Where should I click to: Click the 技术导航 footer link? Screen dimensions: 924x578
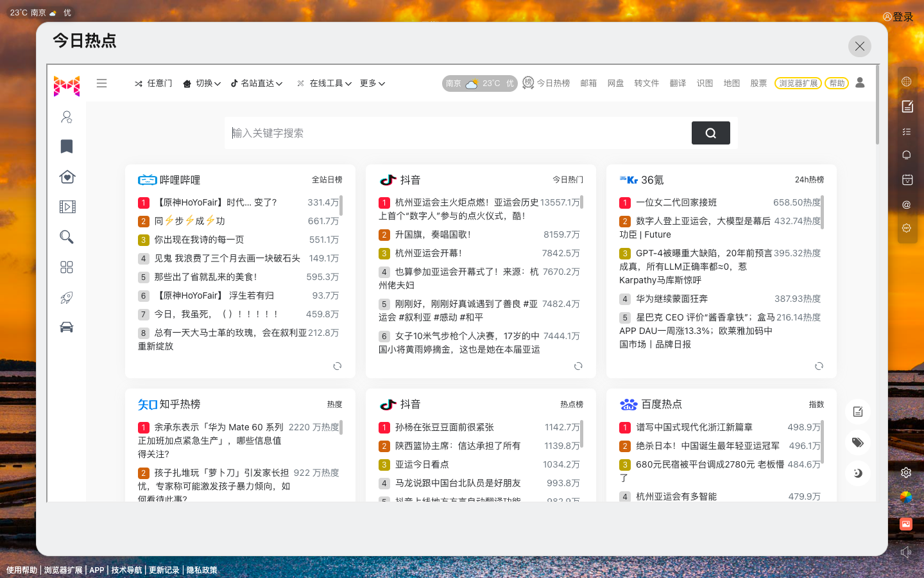tap(126, 570)
